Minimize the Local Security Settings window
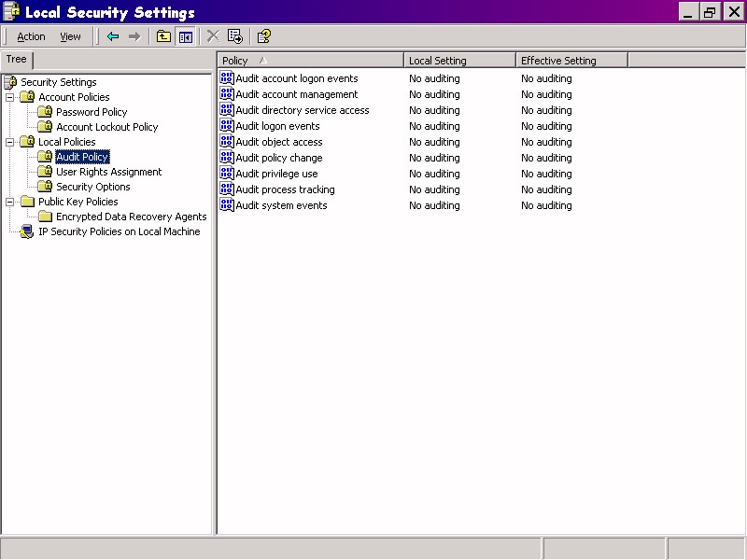The image size is (747, 560). [x=688, y=12]
